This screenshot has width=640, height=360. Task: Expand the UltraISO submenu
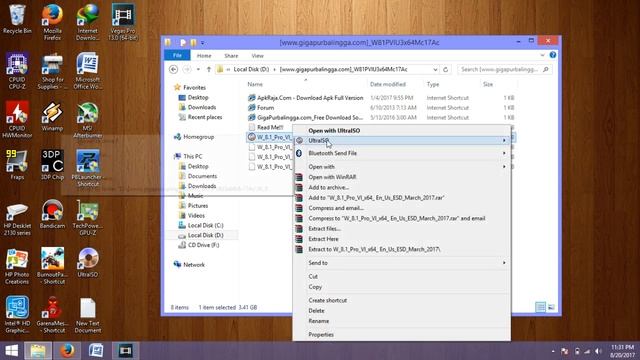coord(402,140)
